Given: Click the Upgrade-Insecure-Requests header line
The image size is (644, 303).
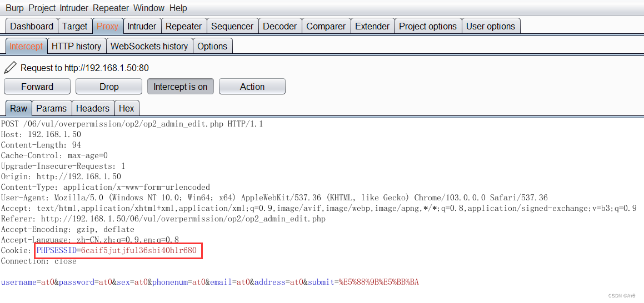Looking at the screenshot, I should pos(63,166).
